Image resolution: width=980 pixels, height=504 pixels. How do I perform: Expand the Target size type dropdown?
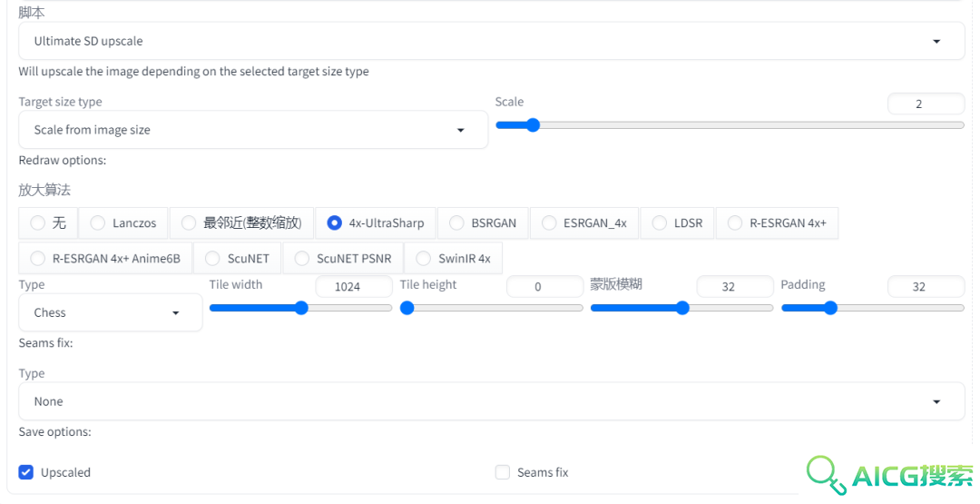coord(253,130)
